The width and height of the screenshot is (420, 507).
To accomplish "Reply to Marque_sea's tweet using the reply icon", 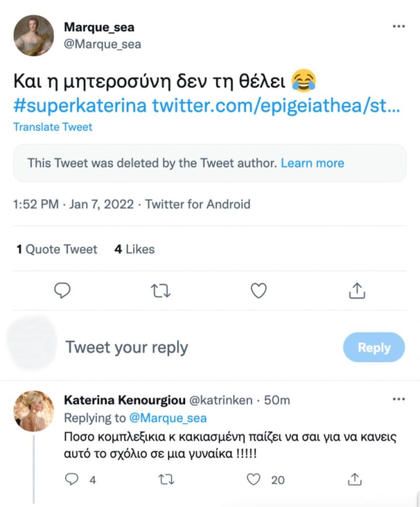I will 62,291.
